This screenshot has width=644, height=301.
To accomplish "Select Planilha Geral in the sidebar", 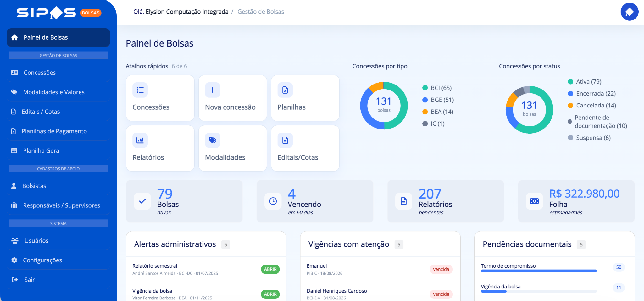I will tap(58, 150).
